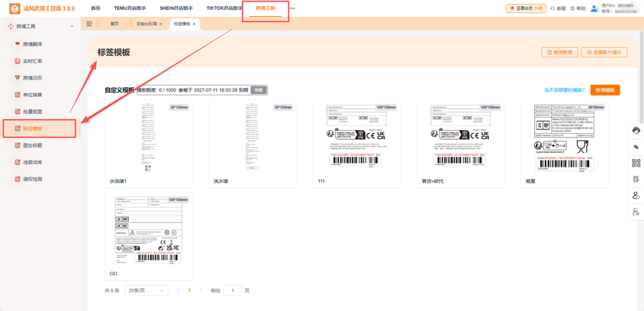Select 跨境工具 in top navigation
The image size is (644, 311).
click(x=265, y=8)
